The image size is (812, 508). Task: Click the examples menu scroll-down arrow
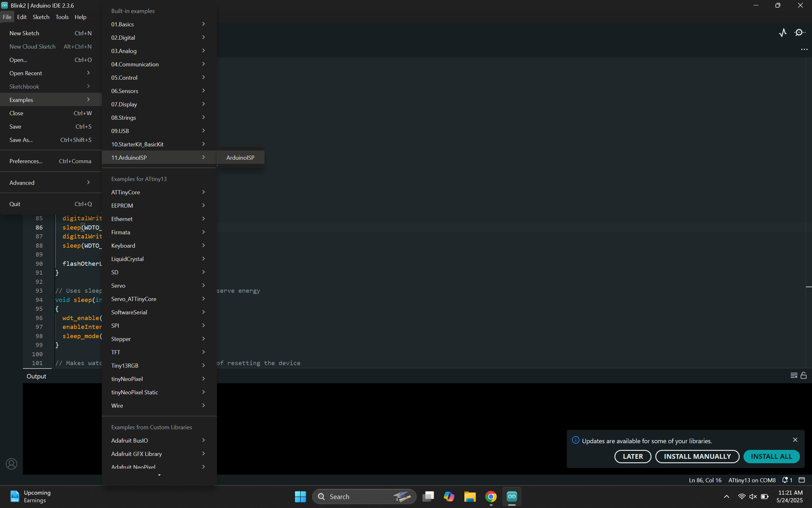159,475
